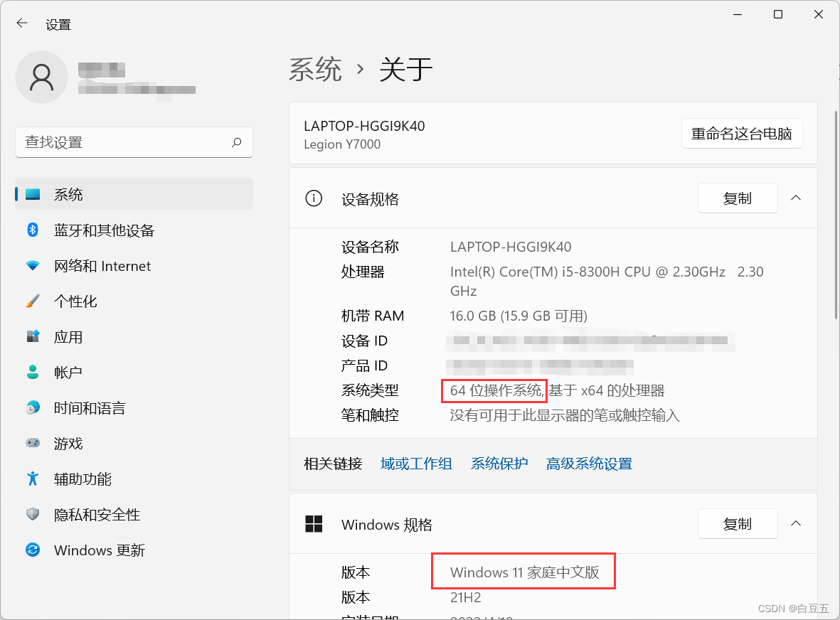Click 重命名这台电脑 button
Viewport: 840px width, 620px height.
point(742,134)
